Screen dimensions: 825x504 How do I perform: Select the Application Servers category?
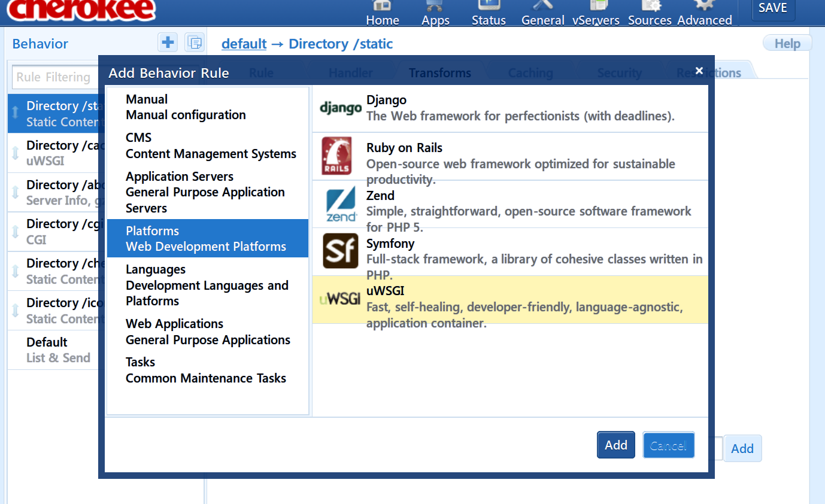tap(208, 192)
